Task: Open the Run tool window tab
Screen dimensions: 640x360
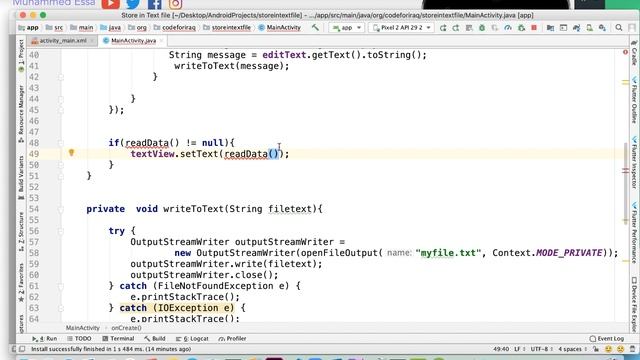Action: point(44,338)
